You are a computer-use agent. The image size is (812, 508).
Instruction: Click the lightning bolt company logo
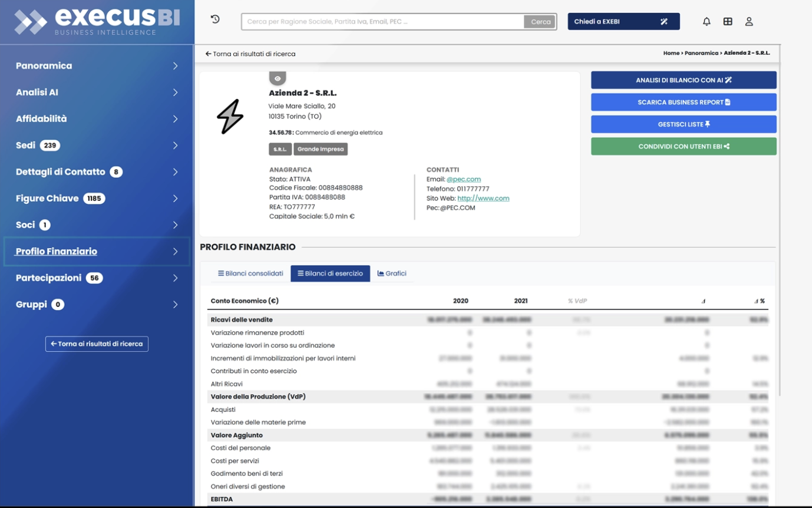[230, 116]
